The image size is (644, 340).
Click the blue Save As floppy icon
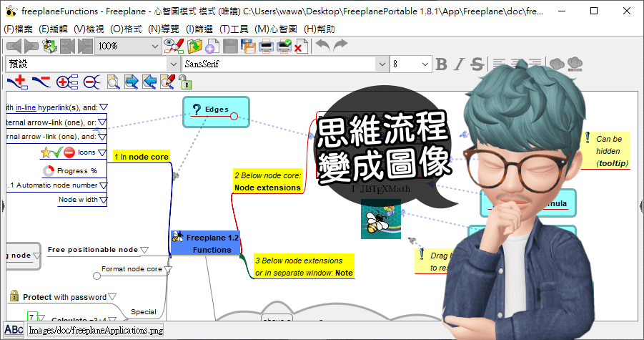point(248,46)
